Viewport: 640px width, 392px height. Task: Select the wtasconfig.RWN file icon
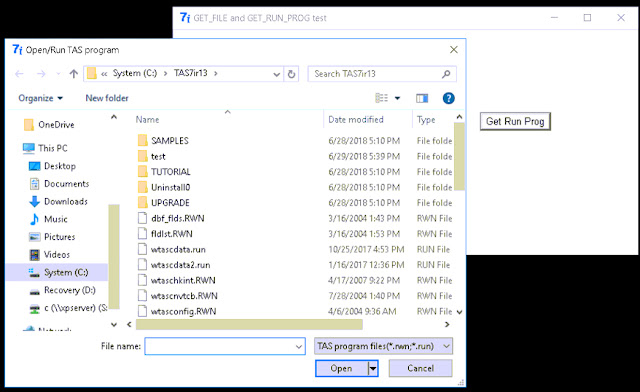[142, 311]
